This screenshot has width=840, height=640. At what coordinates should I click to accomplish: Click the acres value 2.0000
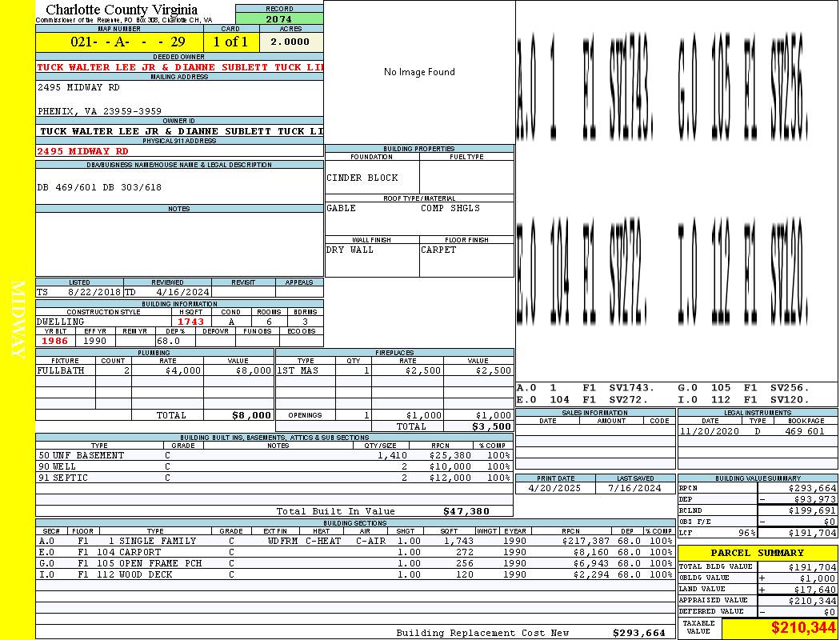coord(290,42)
